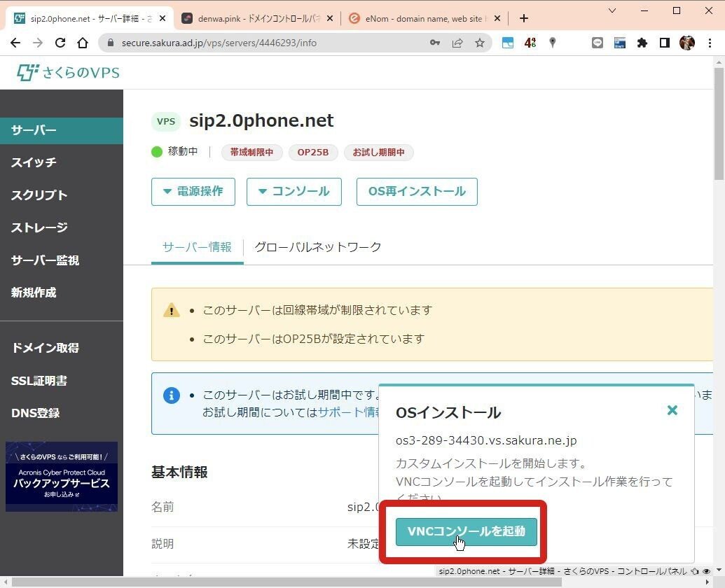Image resolution: width=725 pixels, height=588 pixels.
Task: Select the sip2.0phone.net browser tab
Action: click(x=90, y=18)
